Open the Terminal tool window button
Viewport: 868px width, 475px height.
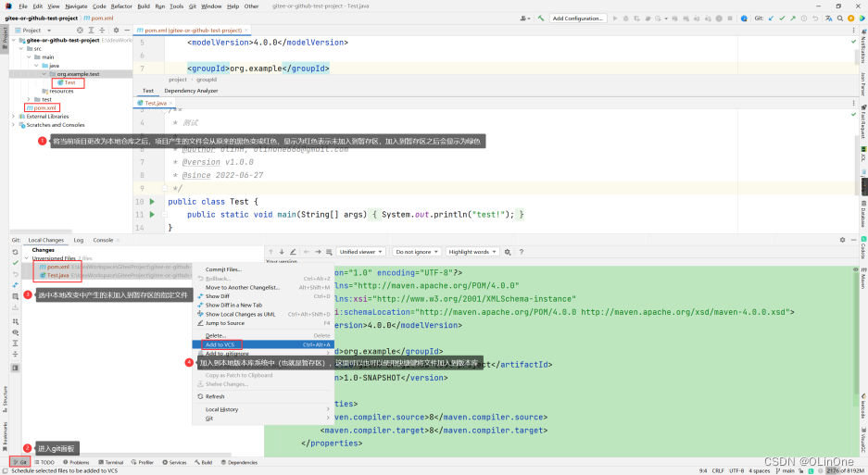coord(111,462)
